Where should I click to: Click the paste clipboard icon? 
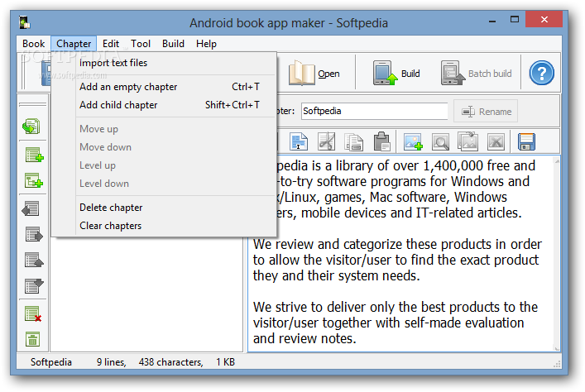[381, 141]
